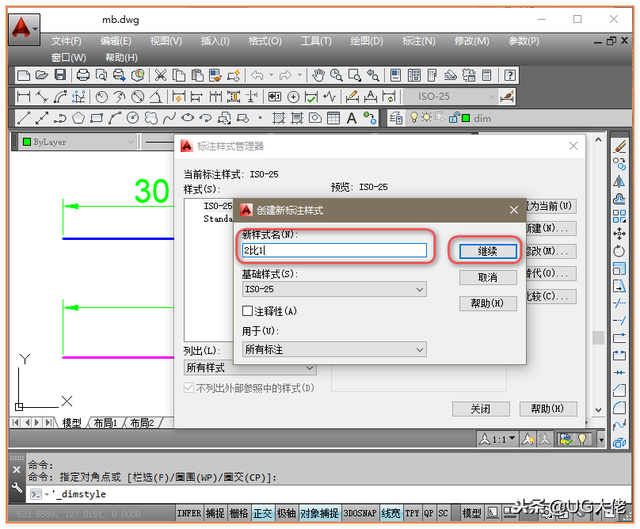This screenshot has width=640, height=529.
Task: Open the ByLayer color dropdown
Action: (x=78, y=142)
